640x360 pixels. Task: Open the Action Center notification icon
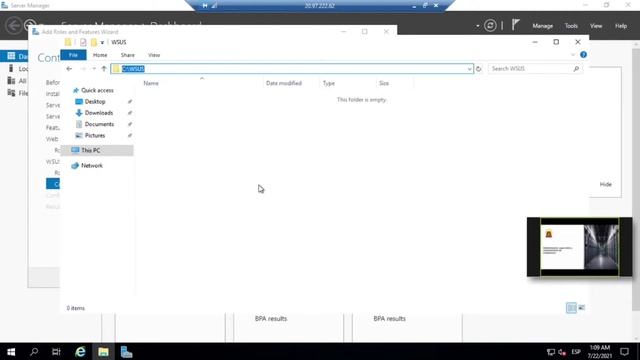(624, 352)
